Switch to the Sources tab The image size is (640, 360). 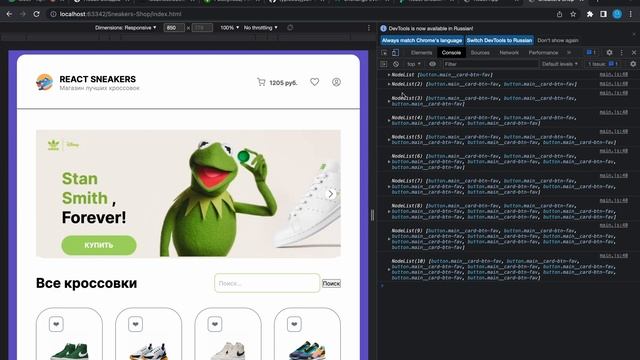click(480, 53)
